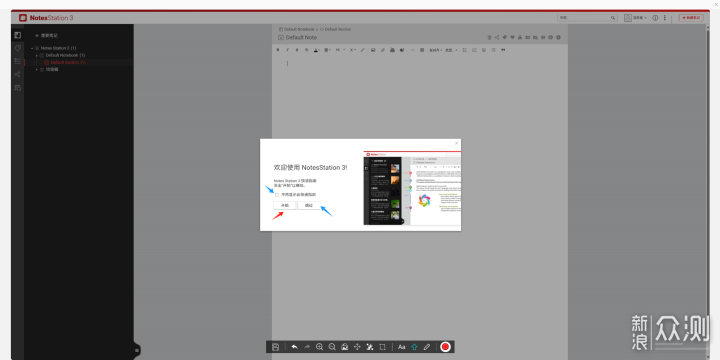Viewport: 720px width, 360px height.
Task: Click the save icon in bottom toolbar
Action: (x=276, y=347)
